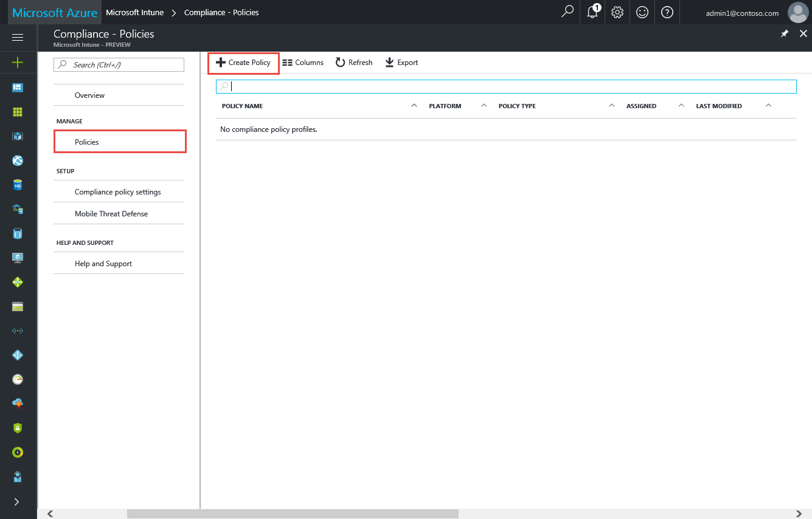Click the Export button
812x519 pixels.
coord(401,63)
